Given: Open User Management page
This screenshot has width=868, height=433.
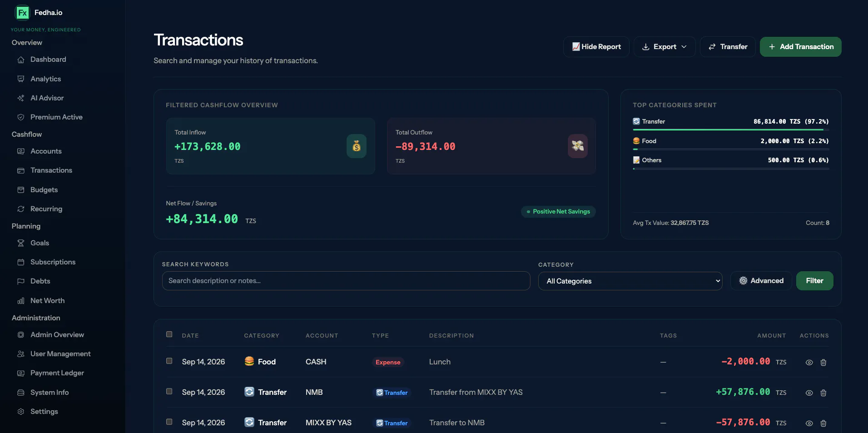Looking at the screenshot, I should pos(60,354).
